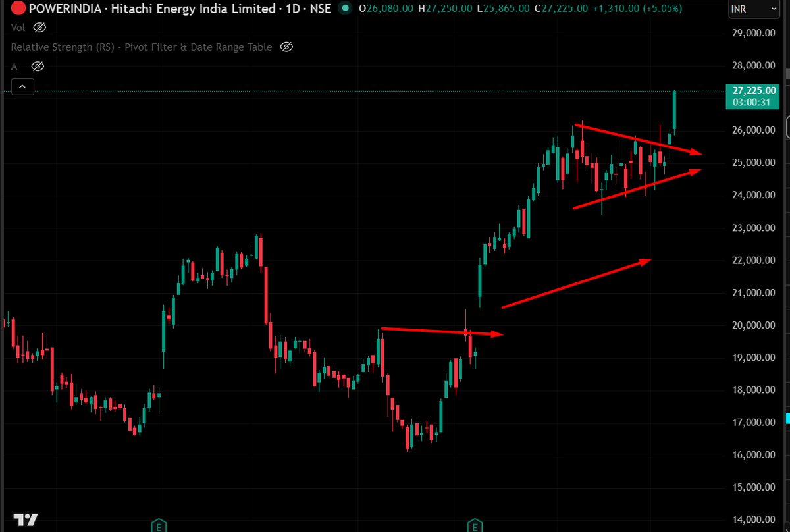Click the 19,000.00 price axis label
This screenshot has height=532, width=790.
[754, 358]
